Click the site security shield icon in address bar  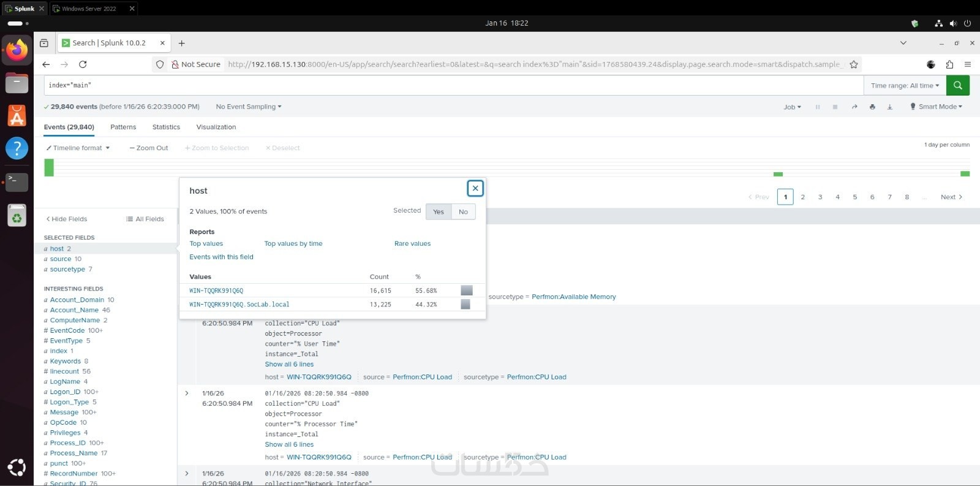click(x=160, y=64)
